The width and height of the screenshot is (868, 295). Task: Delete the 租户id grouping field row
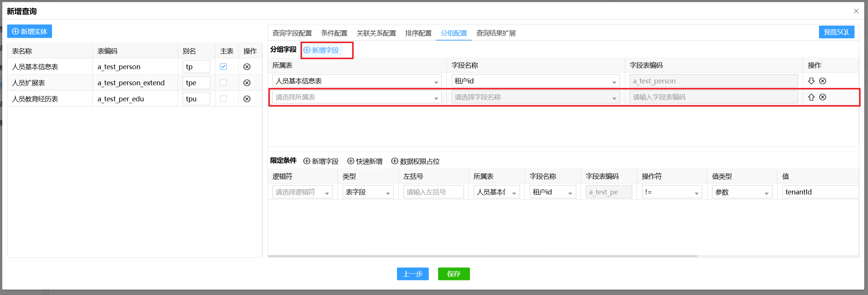[x=823, y=81]
